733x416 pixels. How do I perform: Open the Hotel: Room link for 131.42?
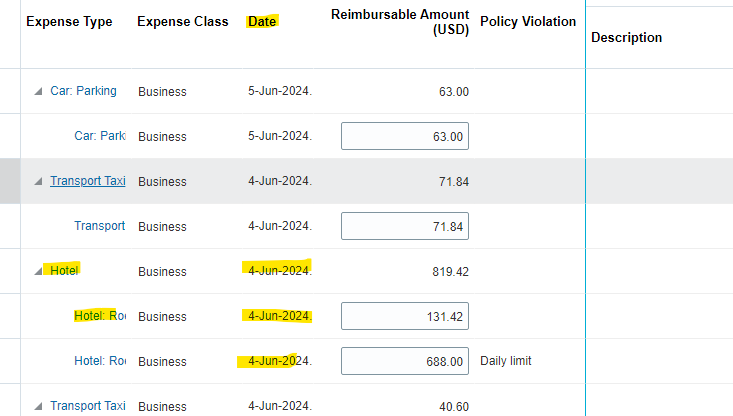coord(100,316)
